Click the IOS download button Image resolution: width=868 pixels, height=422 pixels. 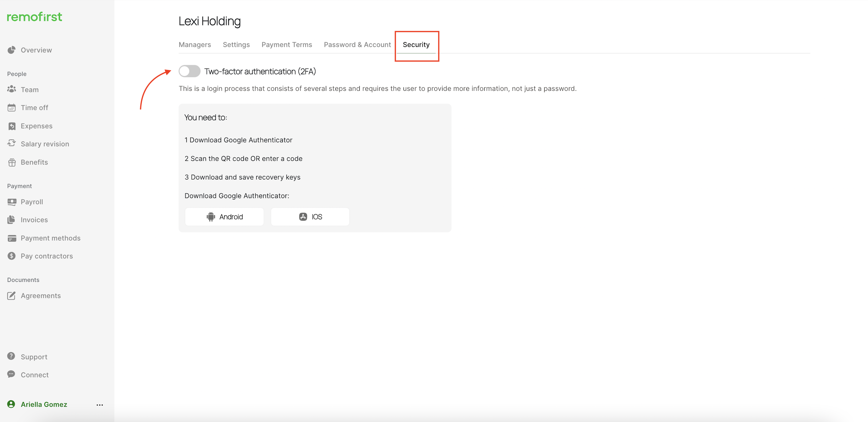310,217
